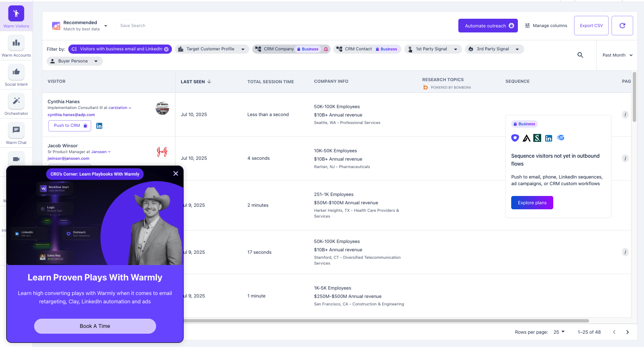Click Push to CRM for Cynthia Hanes
This screenshot has width=644, height=347.
click(70, 126)
